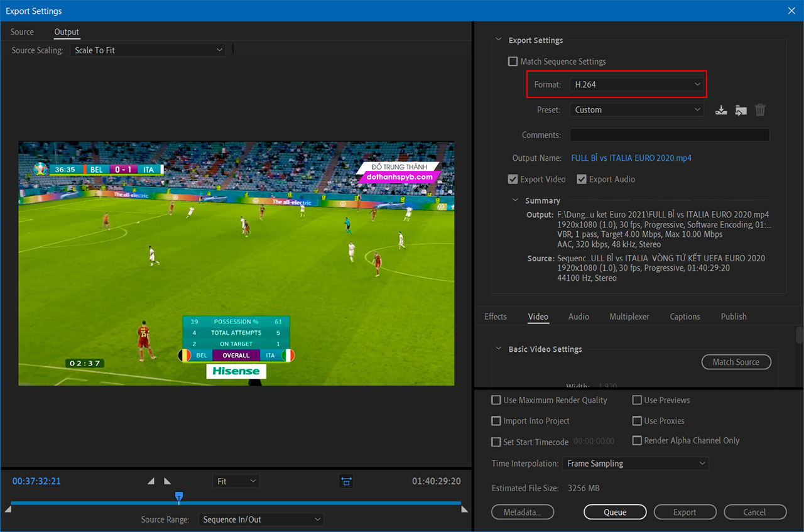The height and width of the screenshot is (532, 804).
Task: Click the output file name link
Action: pos(631,158)
